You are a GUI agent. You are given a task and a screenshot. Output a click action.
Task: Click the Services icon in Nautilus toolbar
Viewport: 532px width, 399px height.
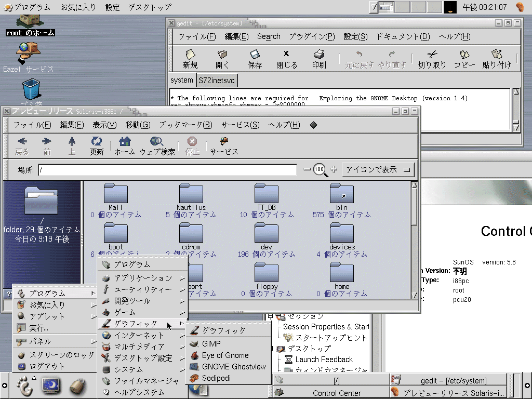pos(224,141)
